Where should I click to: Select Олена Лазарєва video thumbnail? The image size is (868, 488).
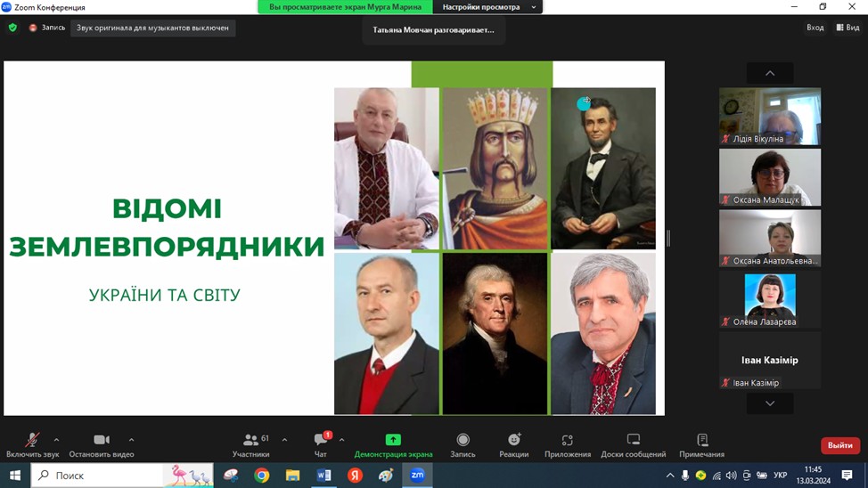point(769,299)
